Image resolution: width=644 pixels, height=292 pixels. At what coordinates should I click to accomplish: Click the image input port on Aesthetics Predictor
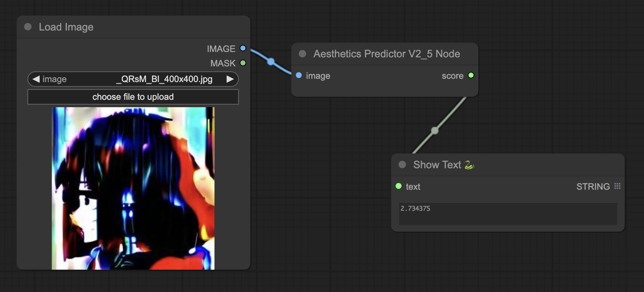pyautogui.click(x=299, y=75)
